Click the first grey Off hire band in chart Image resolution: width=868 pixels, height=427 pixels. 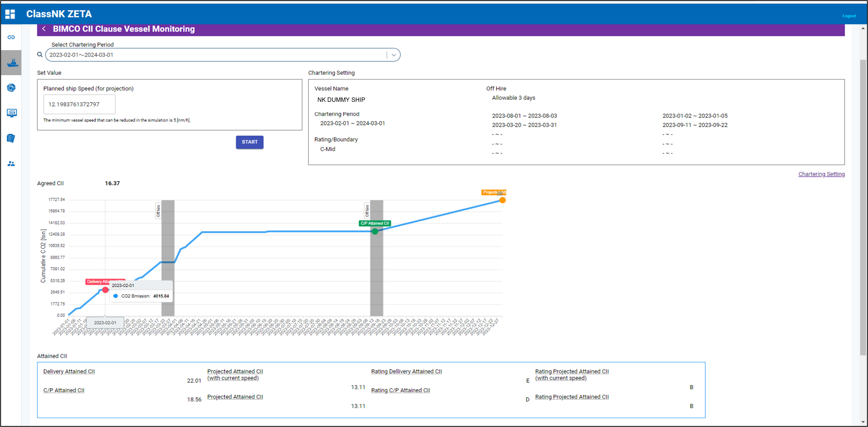tap(168, 258)
